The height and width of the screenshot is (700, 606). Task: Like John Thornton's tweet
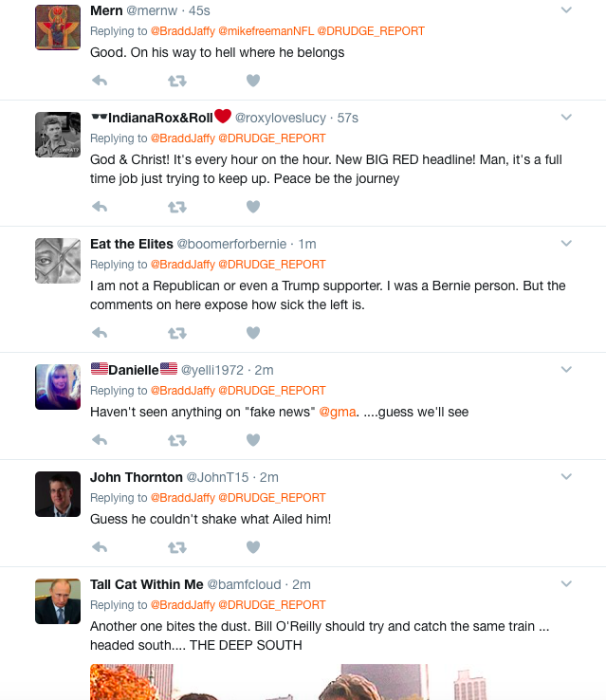point(253,547)
